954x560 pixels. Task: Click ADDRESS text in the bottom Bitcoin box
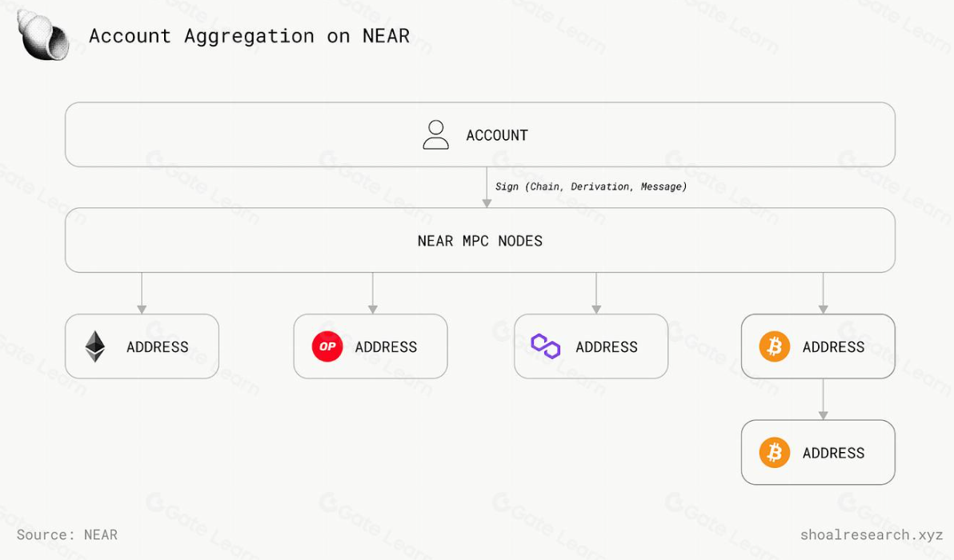pyautogui.click(x=833, y=454)
